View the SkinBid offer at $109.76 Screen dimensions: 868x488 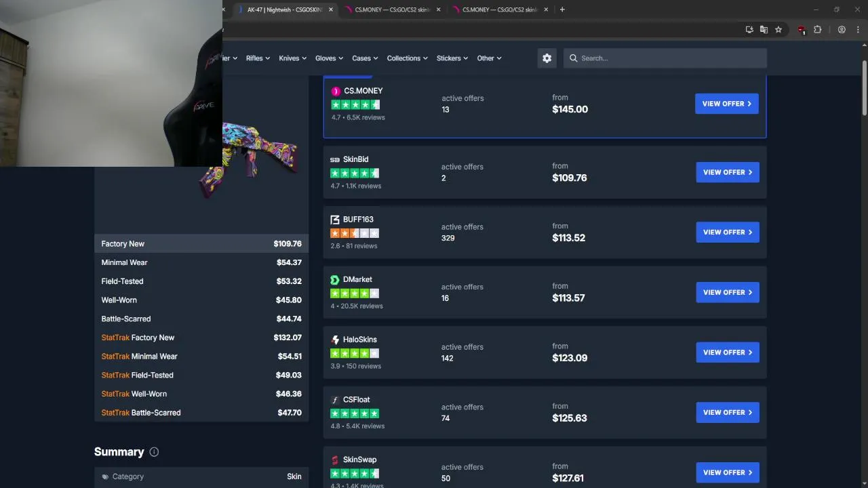point(728,172)
